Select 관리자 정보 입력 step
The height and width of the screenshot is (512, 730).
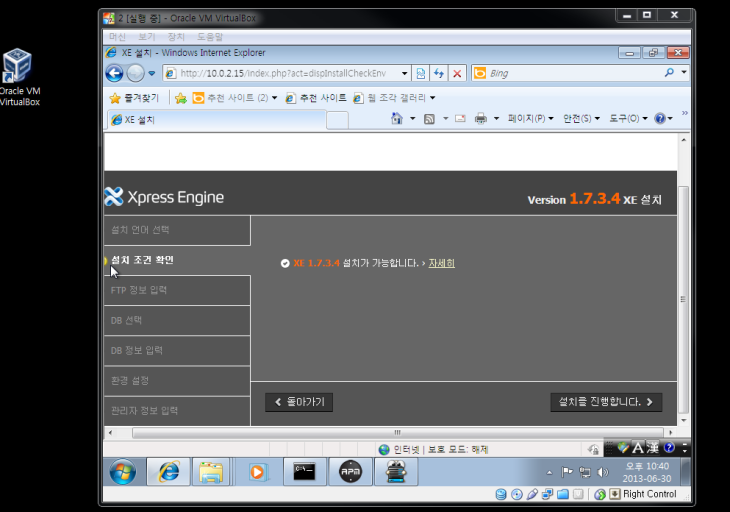(177, 411)
